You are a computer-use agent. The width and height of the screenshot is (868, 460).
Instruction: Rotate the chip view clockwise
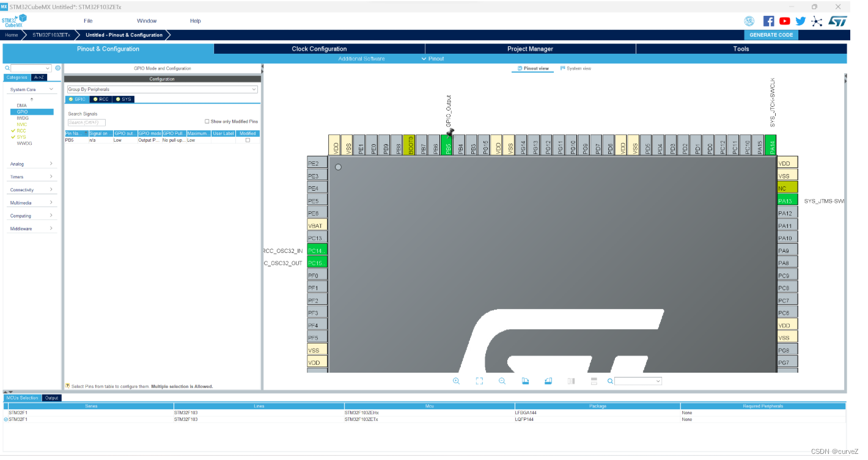tap(525, 381)
